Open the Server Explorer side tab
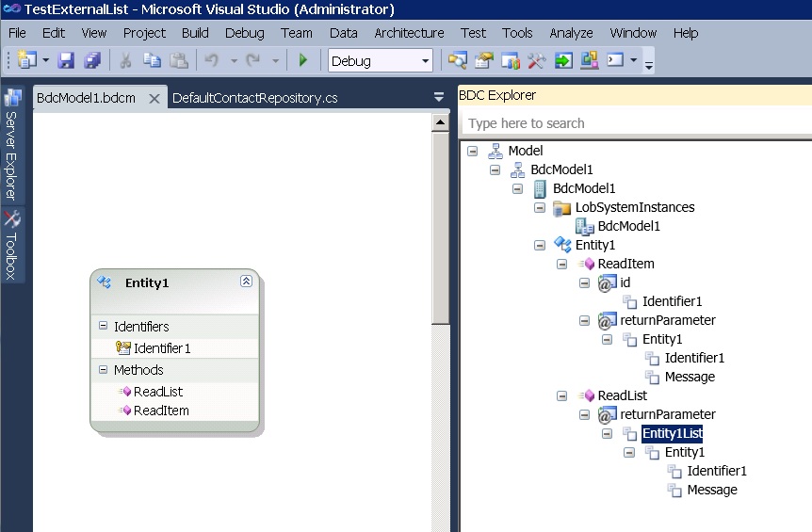The height and width of the screenshot is (532, 812). click(x=11, y=145)
